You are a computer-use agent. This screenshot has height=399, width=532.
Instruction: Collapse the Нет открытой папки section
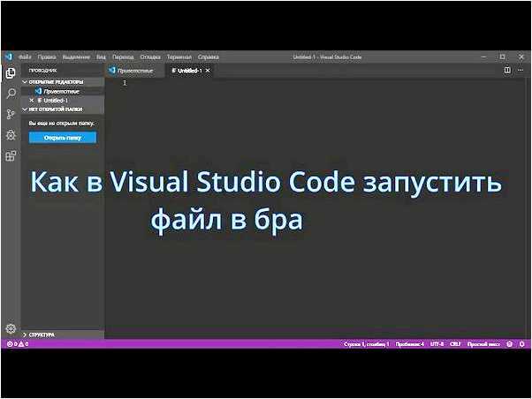coord(63,109)
